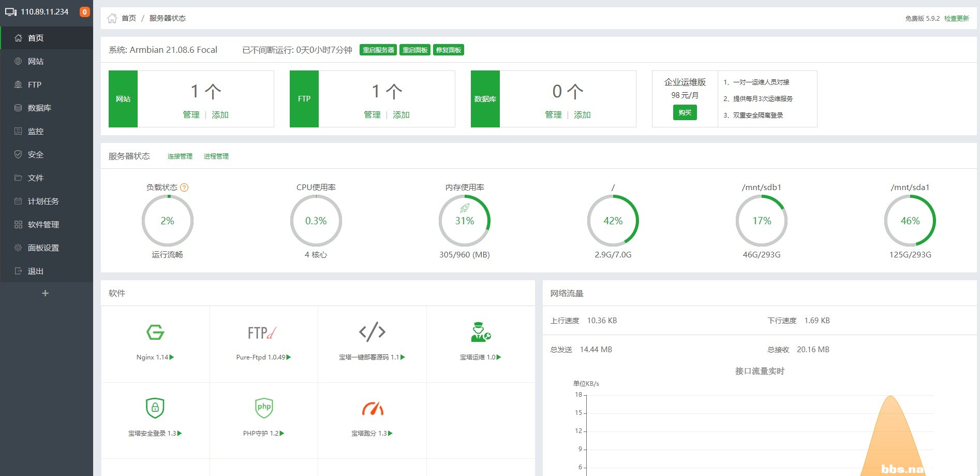The width and height of the screenshot is (980, 476).
Task: Click 首页 breadcrumb link
Action: 129,18
